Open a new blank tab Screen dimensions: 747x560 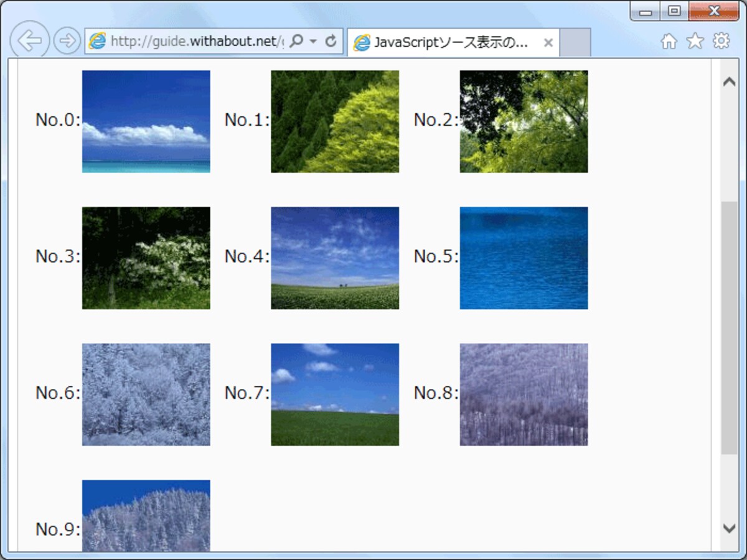[x=575, y=42]
